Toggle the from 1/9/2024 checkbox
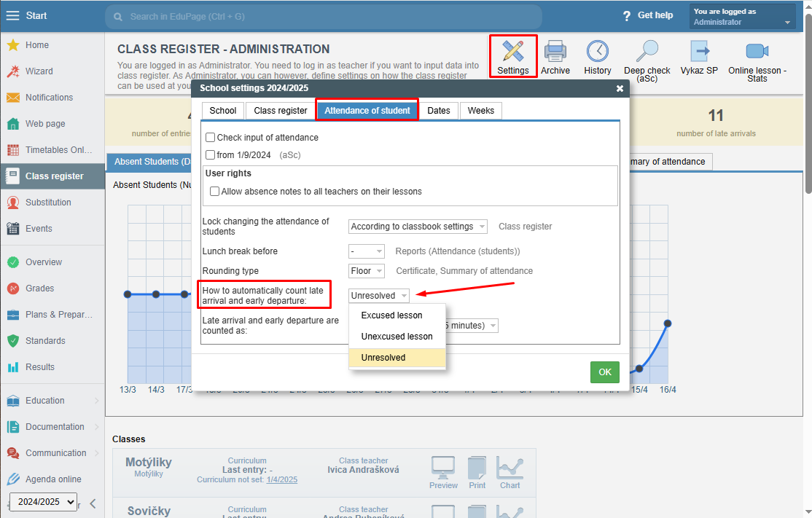The image size is (812, 518). tap(211, 154)
